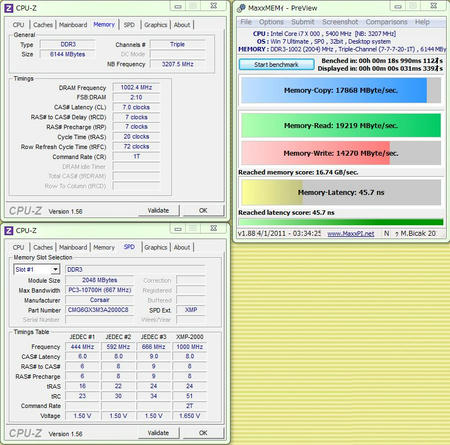Open the Options menu in MaxxMEM

pos(271,22)
